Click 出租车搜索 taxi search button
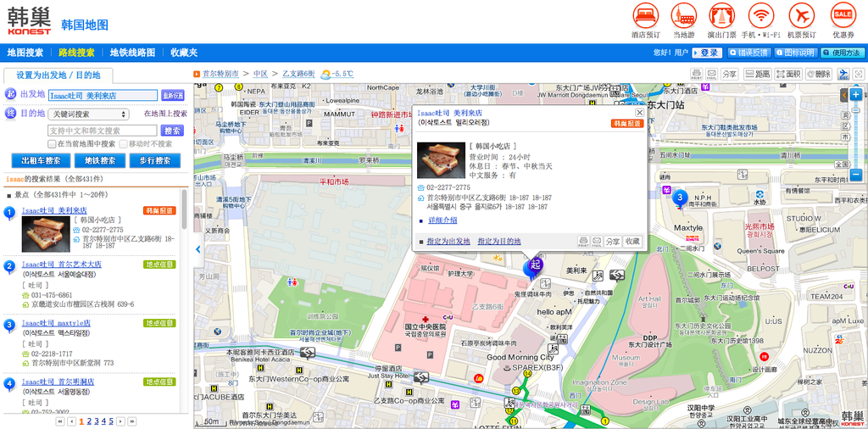The height and width of the screenshot is (429, 868). [41, 160]
